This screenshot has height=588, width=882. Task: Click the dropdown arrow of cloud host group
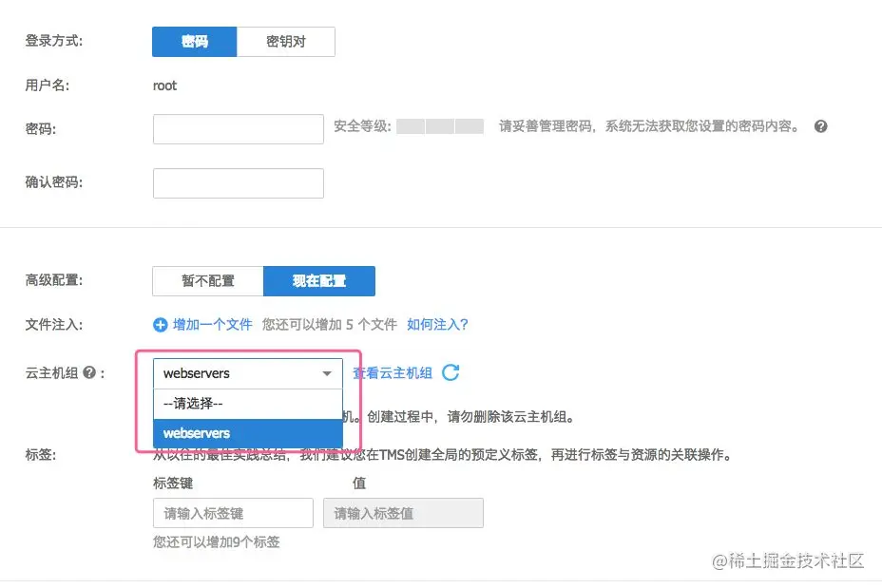click(x=327, y=373)
